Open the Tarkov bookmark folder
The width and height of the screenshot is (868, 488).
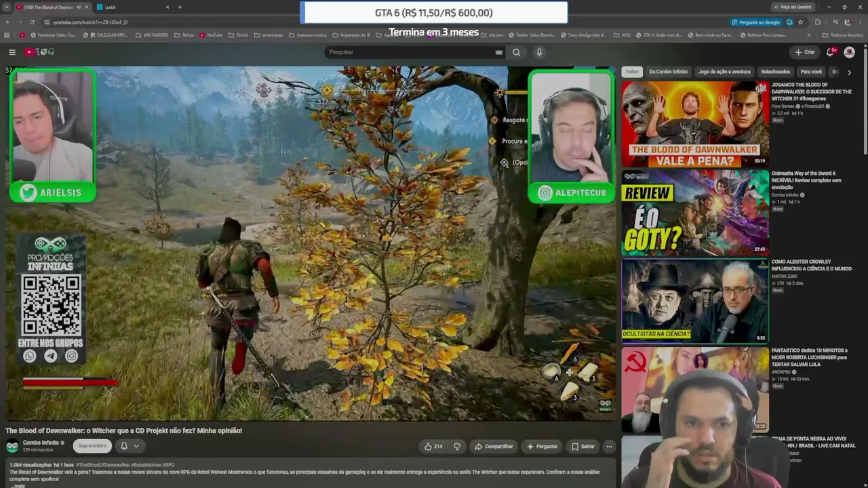coord(184,35)
